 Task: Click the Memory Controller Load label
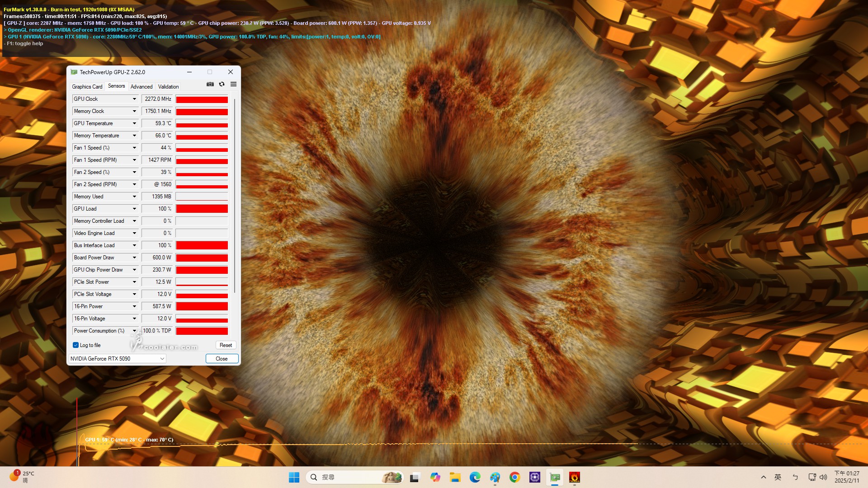point(99,221)
